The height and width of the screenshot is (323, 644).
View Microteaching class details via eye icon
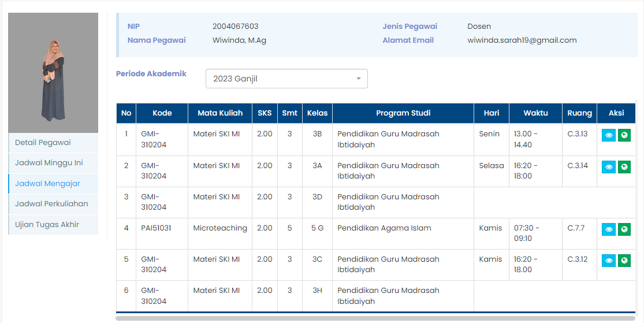pos(609,229)
